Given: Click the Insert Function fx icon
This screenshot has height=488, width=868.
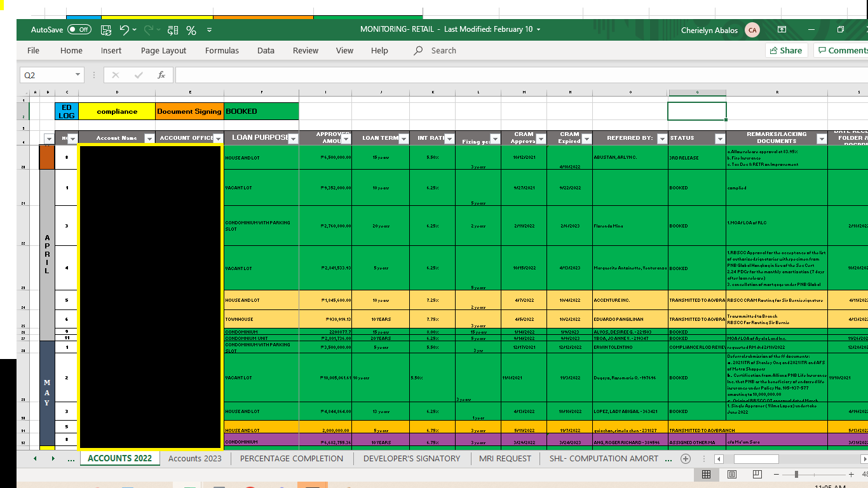Looking at the screenshot, I should tap(161, 75).
